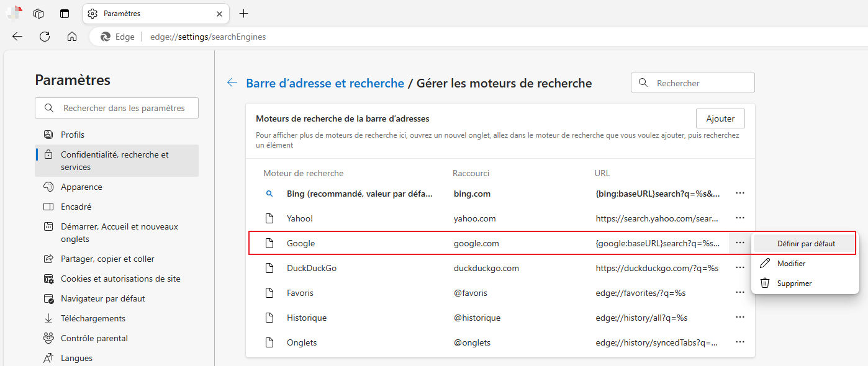The height and width of the screenshot is (366, 868).
Task: Switch to the Paramètres browser tab
Action: (149, 13)
